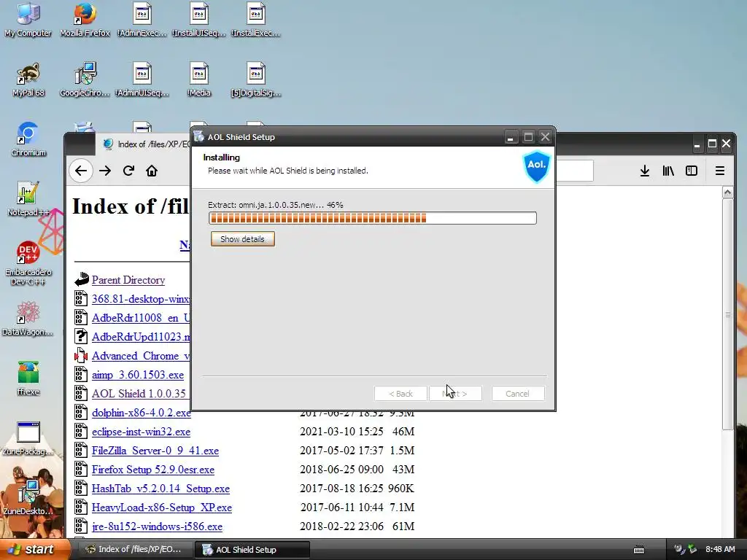Download FileZilla_Server-0_9_41.exe link

155,451
